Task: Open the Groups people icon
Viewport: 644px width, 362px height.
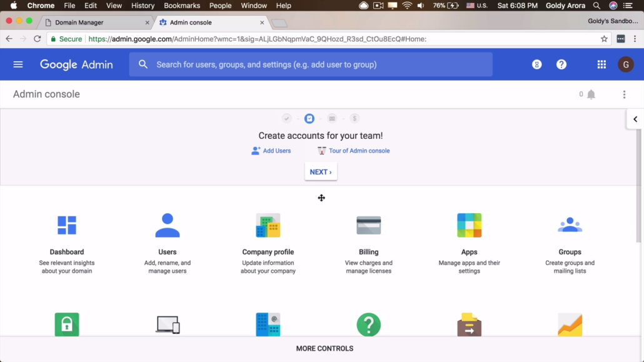Action: (x=570, y=224)
